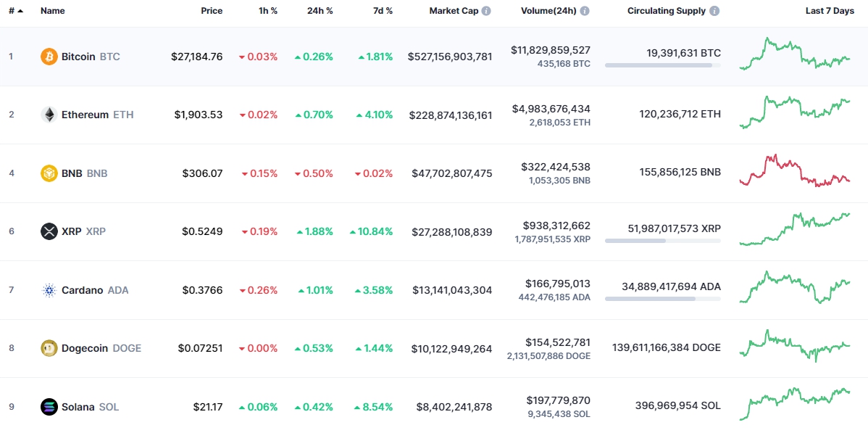868x433 pixels.
Task: Click XRP circulating supply progress bar
Action: coord(663,241)
